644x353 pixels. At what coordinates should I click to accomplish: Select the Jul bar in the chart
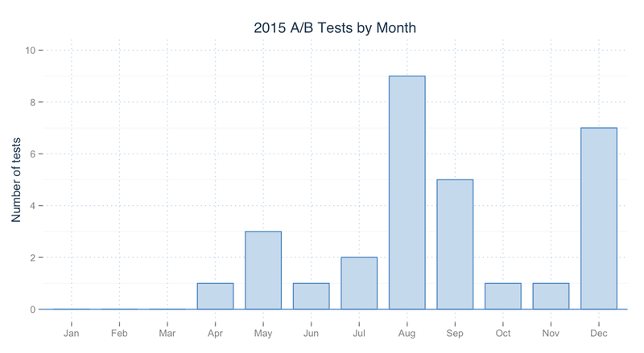[x=359, y=283]
